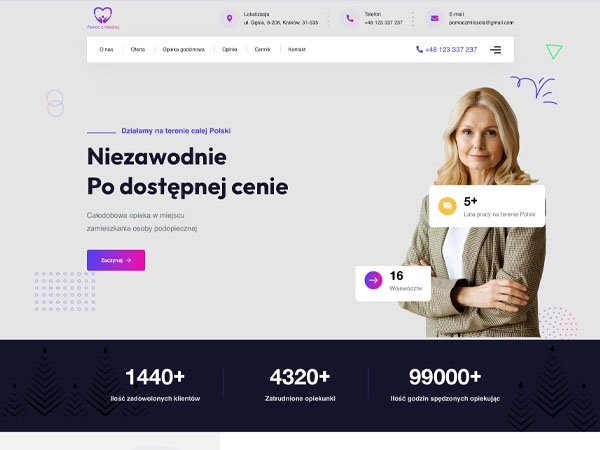
Task: Click the yellow chat bubble icon
Action: pyautogui.click(x=447, y=206)
